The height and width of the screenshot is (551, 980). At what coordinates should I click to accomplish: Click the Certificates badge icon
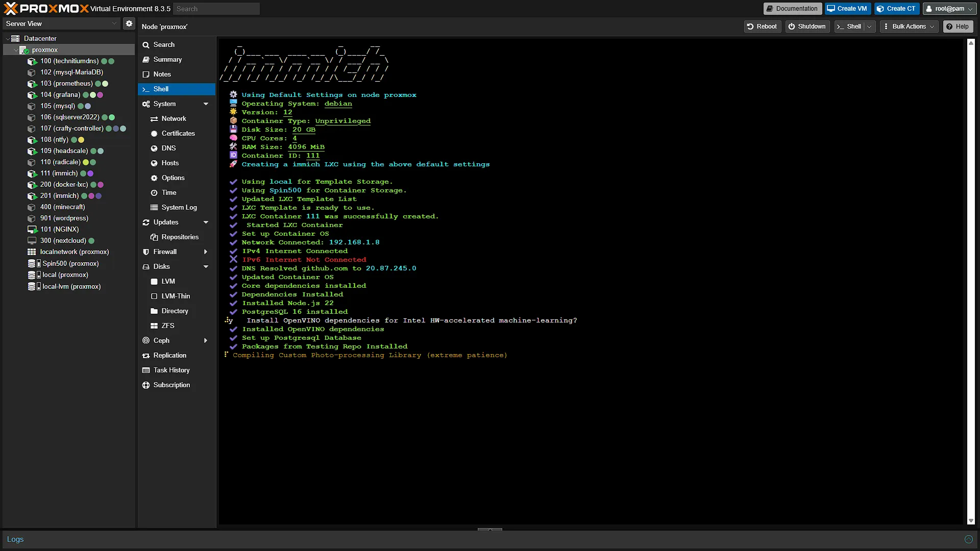point(154,134)
